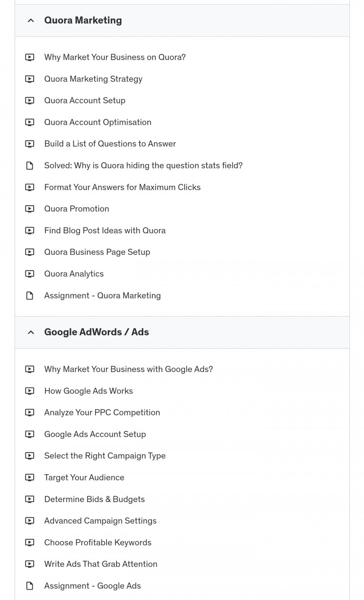The height and width of the screenshot is (600, 364).
Task: Click video icon beside Why Market Your Business on Quora
Action: point(30,57)
